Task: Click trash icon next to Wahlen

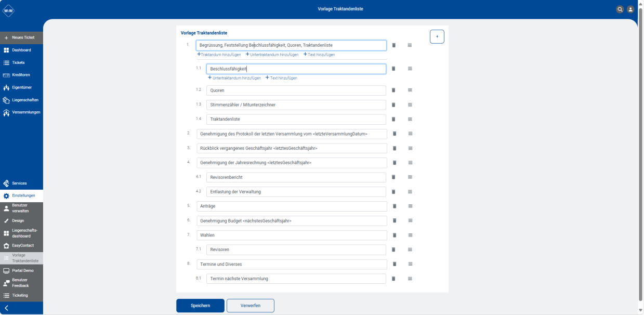Action: pos(394,235)
